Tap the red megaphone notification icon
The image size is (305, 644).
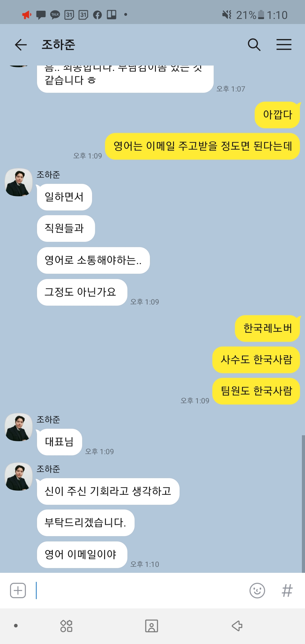[27, 15]
